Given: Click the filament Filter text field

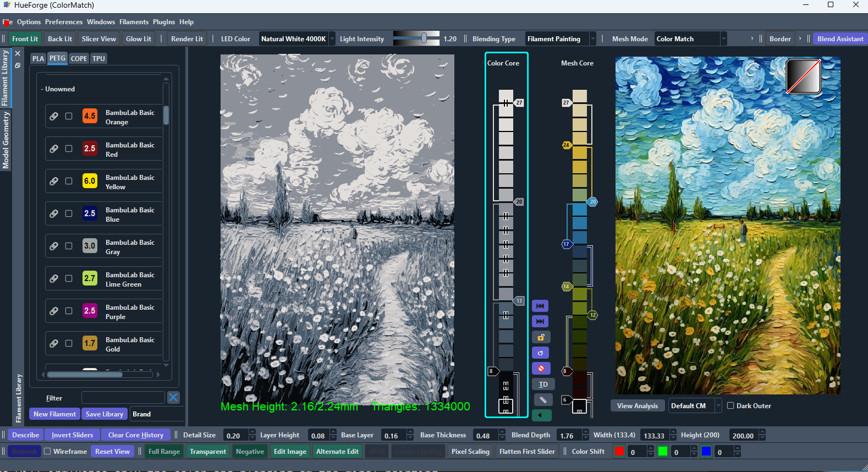Looking at the screenshot, I should pos(123,398).
